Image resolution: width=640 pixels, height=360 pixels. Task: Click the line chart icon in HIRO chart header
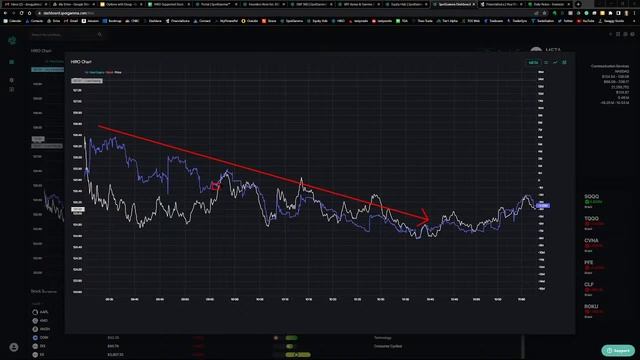click(555, 62)
